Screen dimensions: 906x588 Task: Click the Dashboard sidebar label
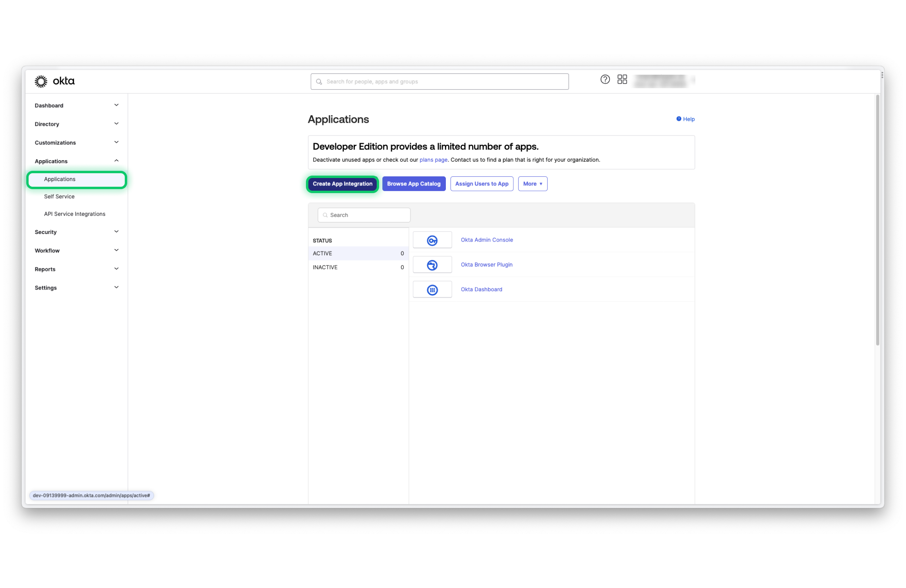point(49,105)
